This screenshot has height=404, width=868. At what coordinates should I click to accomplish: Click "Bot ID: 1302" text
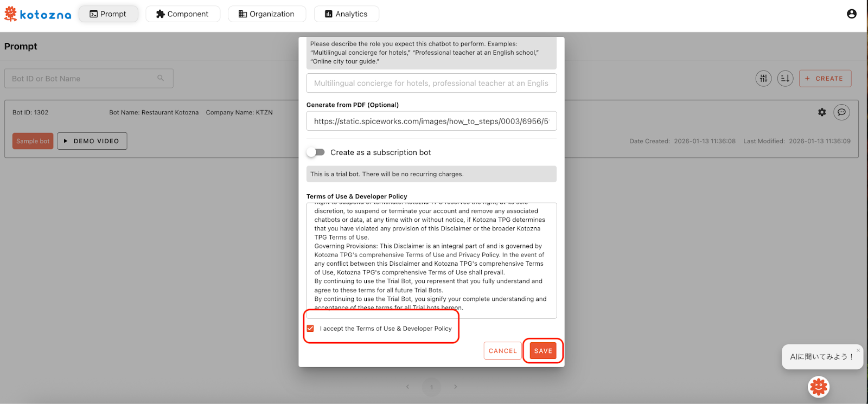(30, 113)
